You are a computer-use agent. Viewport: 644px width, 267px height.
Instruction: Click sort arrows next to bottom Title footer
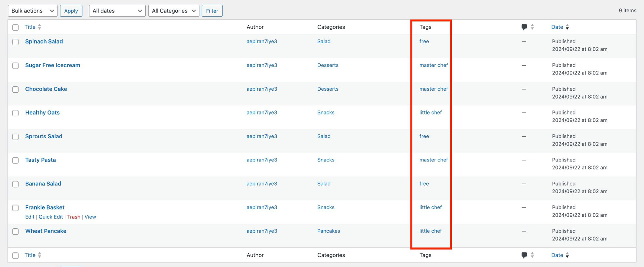point(40,255)
